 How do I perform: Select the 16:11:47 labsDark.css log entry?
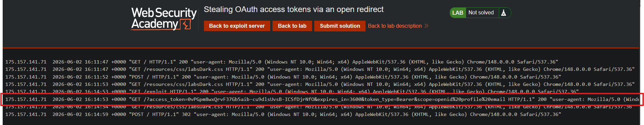[x=320, y=69]
